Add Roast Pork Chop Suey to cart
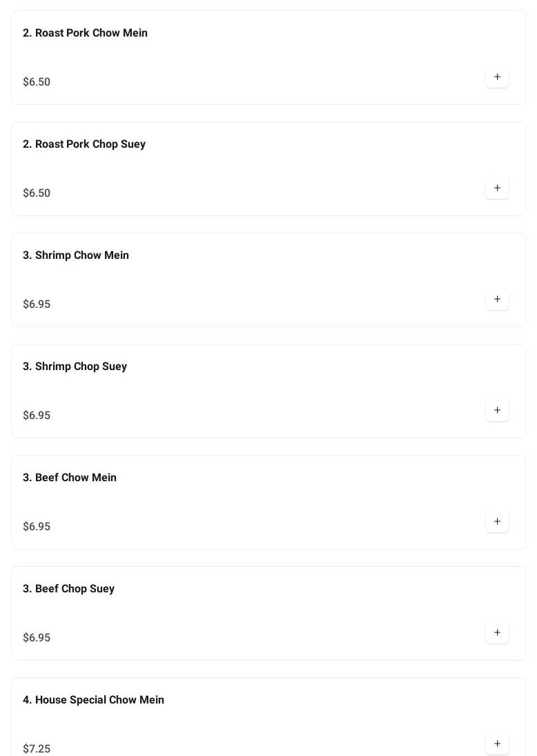This screenshot has width=537, height=756. point(497,188)
